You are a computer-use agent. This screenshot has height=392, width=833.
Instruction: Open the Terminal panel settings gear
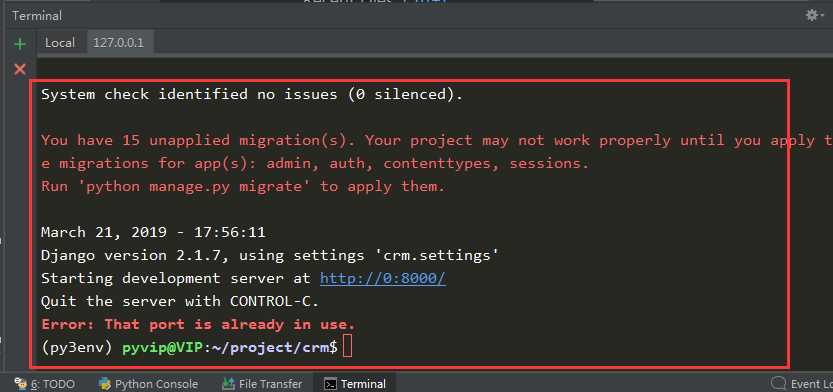tap(812, 15)
